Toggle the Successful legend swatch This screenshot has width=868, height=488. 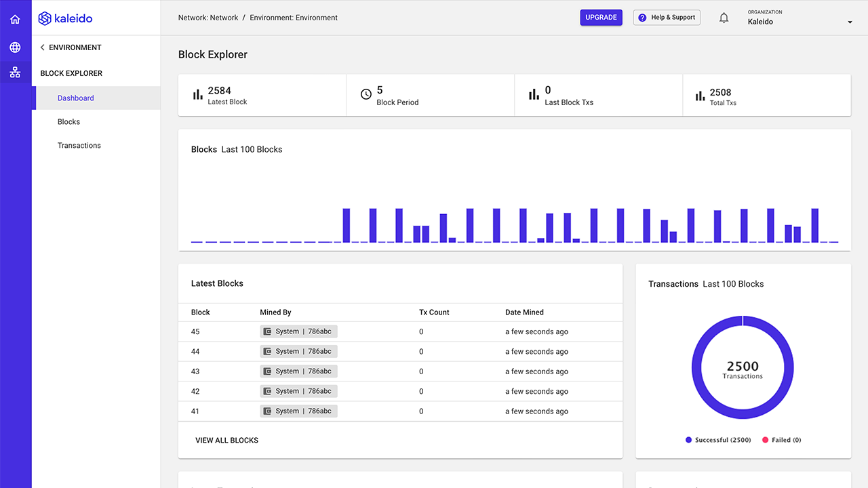click(688, 440)
